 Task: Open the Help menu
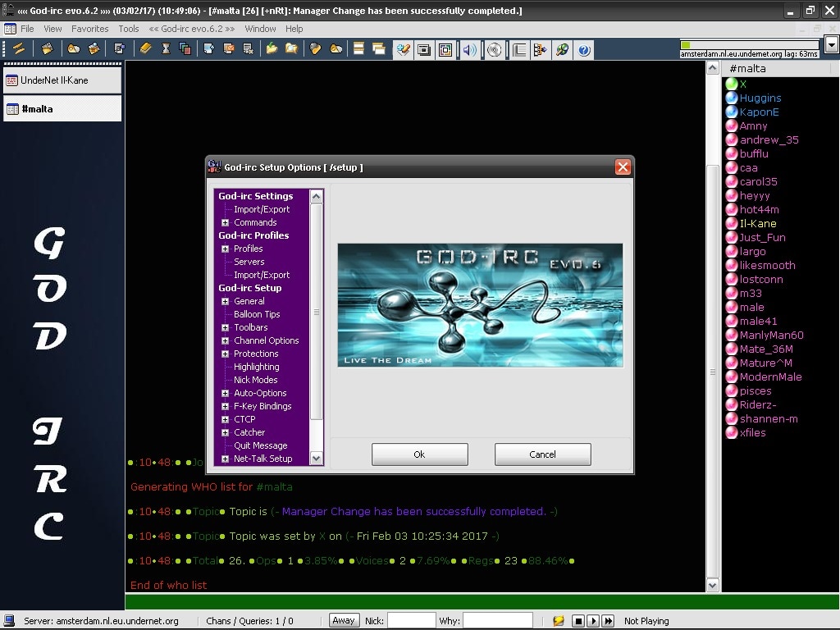pyautogui.click(x=294, y=29)
